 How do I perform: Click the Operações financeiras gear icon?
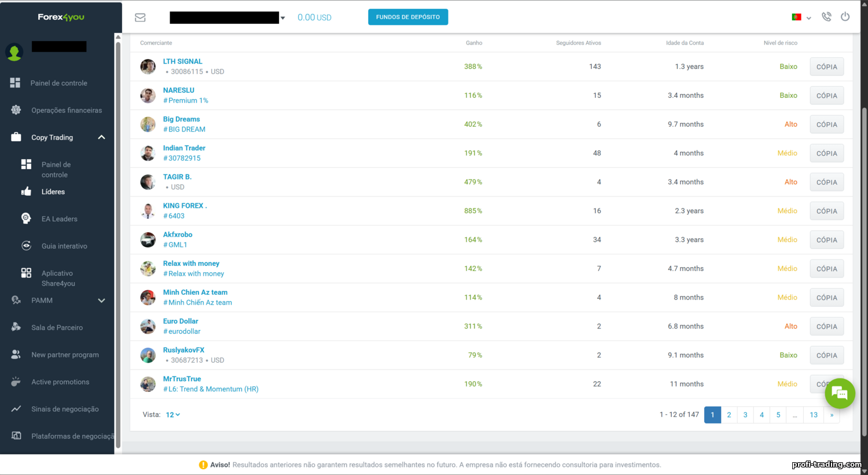coord(16,110)
